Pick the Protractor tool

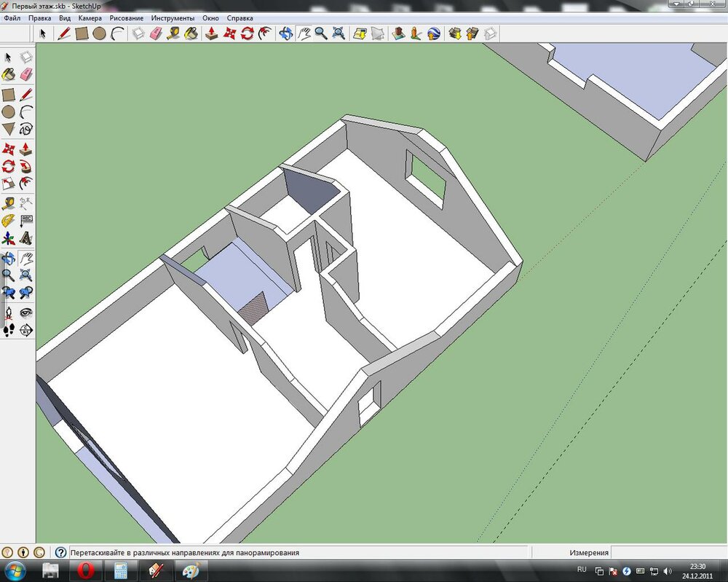8,220
